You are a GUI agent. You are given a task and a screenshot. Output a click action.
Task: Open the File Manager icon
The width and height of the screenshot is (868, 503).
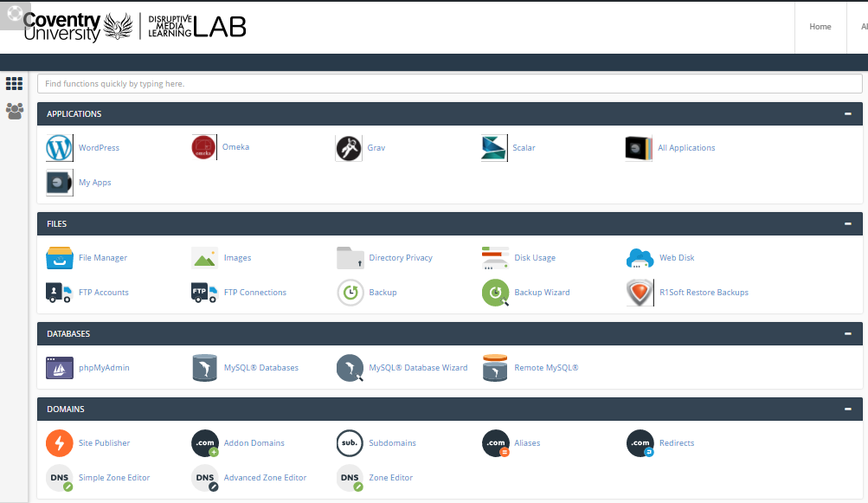[59, 258]
